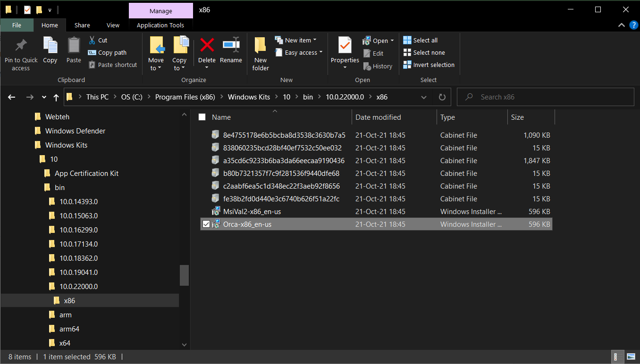
Task: Click the Rename icon in Organize group
Action: click(231, 45)
